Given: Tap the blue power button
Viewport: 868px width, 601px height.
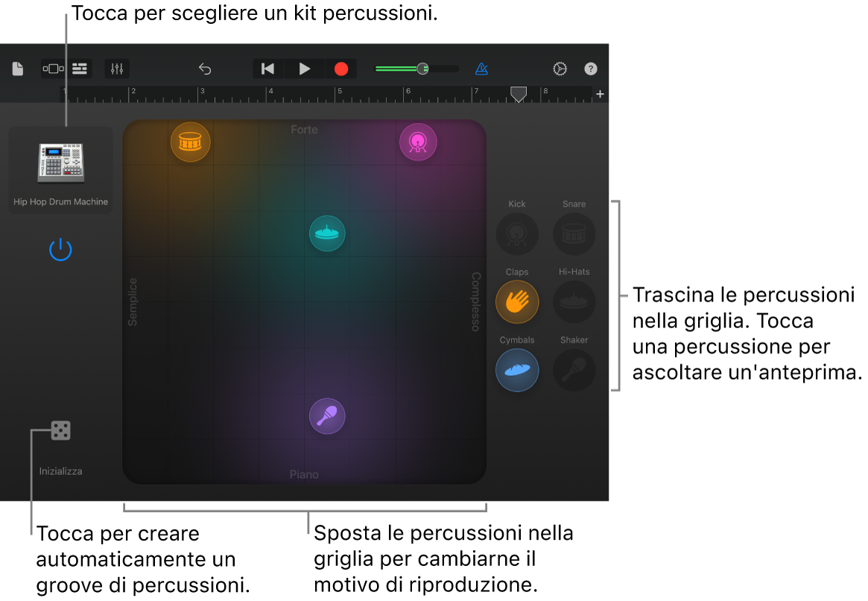Looking at the screenshot, I should [x=60, y=250].
